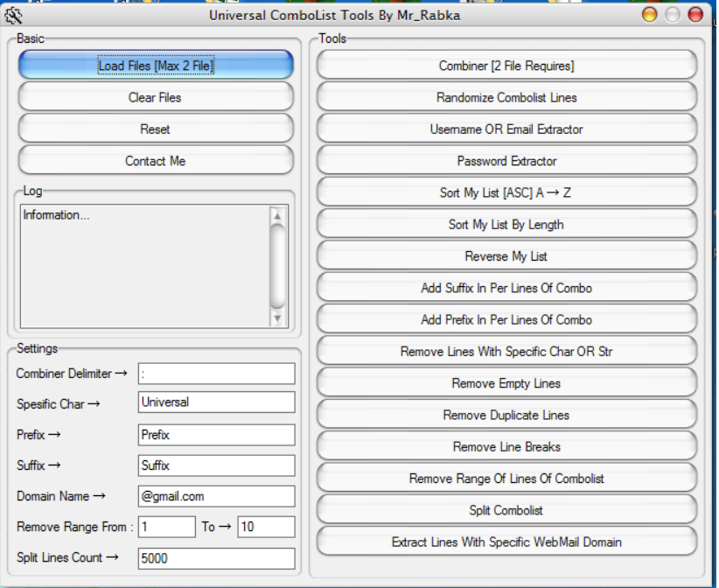Click the Remove Range From field

(166, 527)
